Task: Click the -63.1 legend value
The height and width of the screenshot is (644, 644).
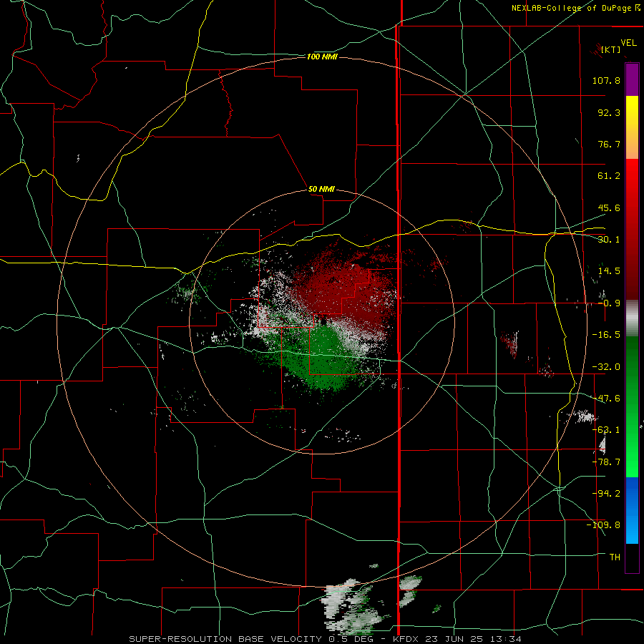Action: [606, 430]
